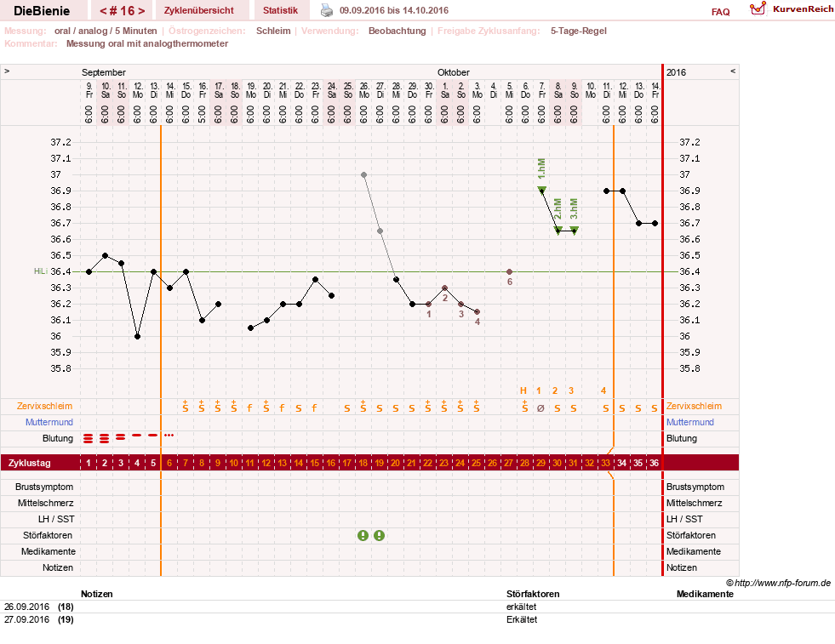Click the medium bleeding symbol on cycle day 3
The height and width of the screenshot is (644, 835).
(121, 437)
